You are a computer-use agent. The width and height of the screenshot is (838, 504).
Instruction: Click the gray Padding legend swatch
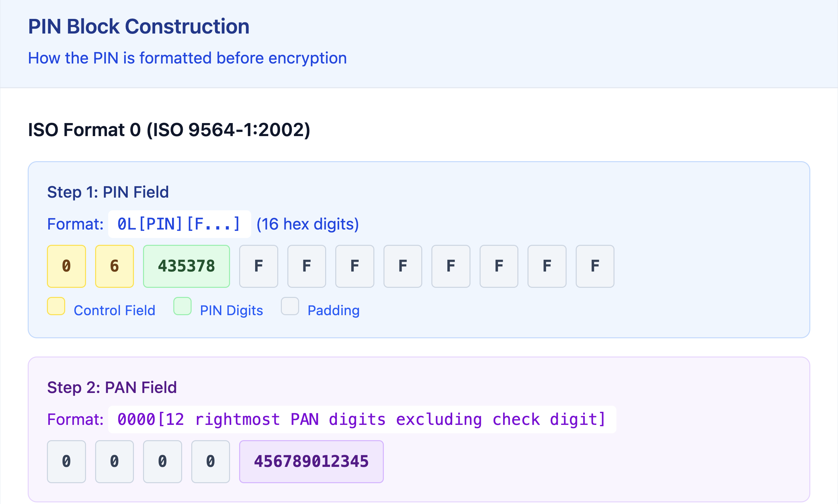pyautogui.click(x=290, y=306)
